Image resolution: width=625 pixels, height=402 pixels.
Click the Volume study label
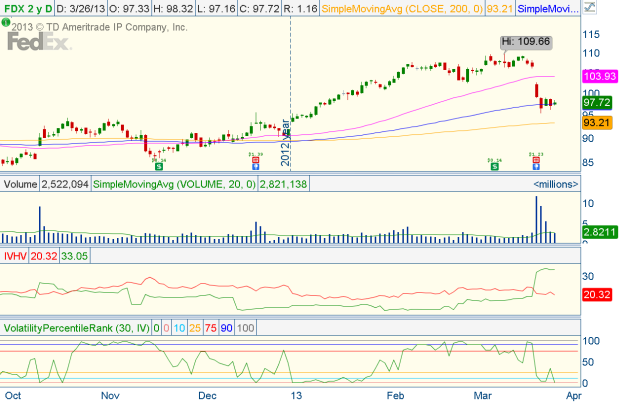pyautogui.click(x=20, y=184)
